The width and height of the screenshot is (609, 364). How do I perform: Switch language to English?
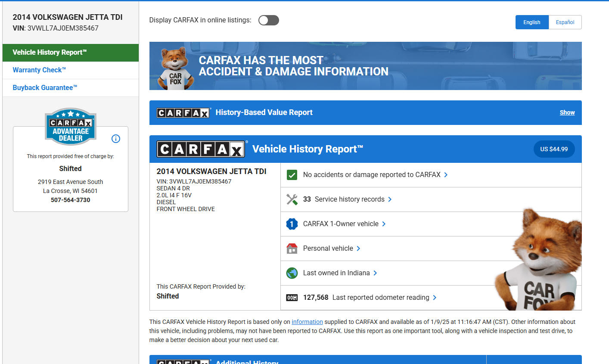(532, 22)
